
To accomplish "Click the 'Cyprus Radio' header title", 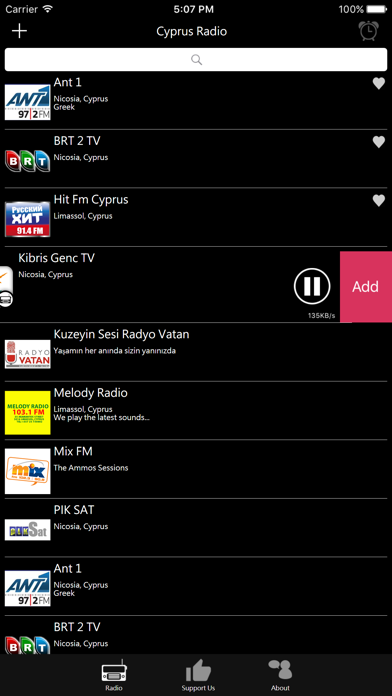I will click(x=192, y=32).
